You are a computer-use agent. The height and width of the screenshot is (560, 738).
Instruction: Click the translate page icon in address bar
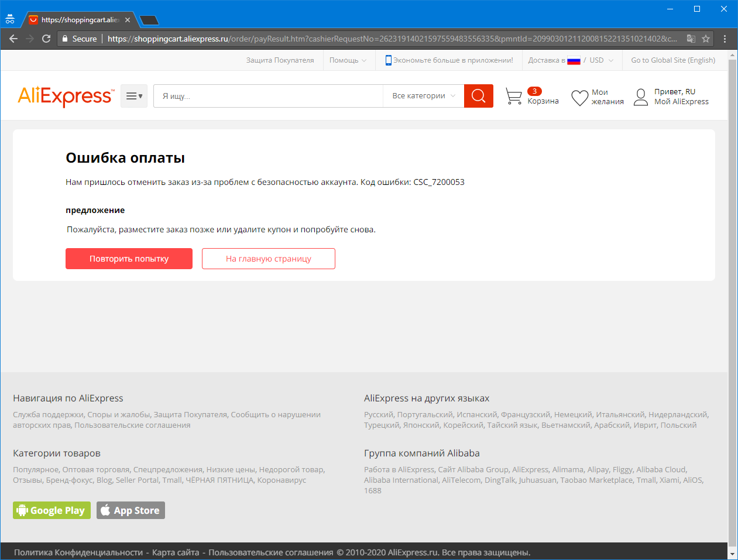coord(691,39)
